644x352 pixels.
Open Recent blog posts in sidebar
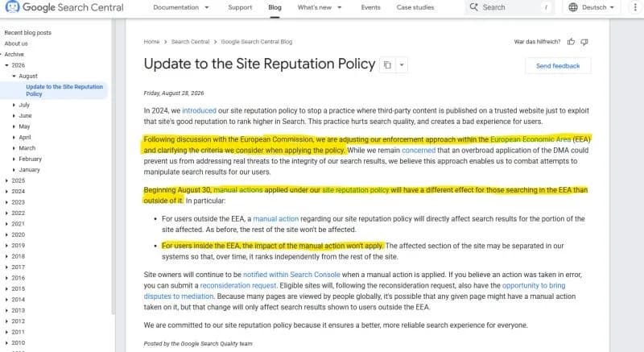tap(28, 32)
